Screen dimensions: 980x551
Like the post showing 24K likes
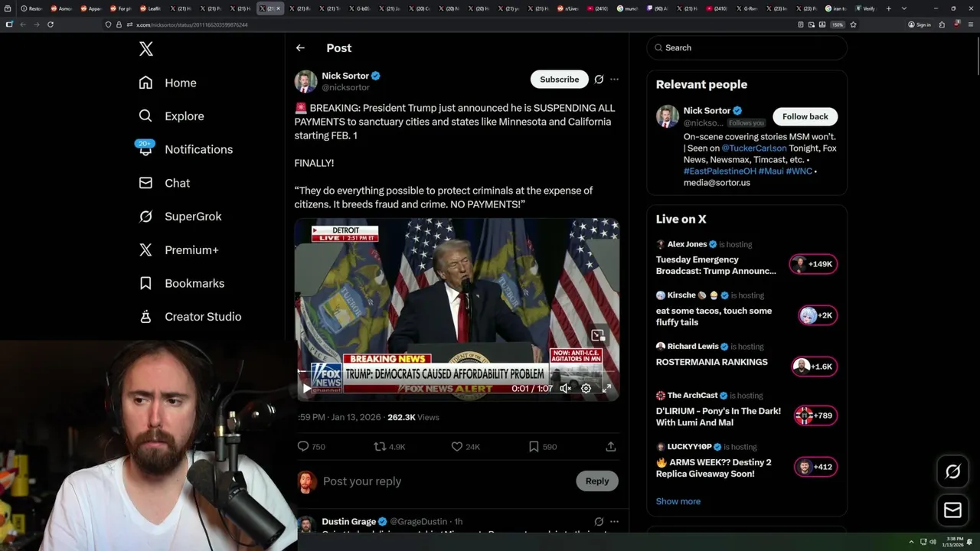(x=465, y=446)
